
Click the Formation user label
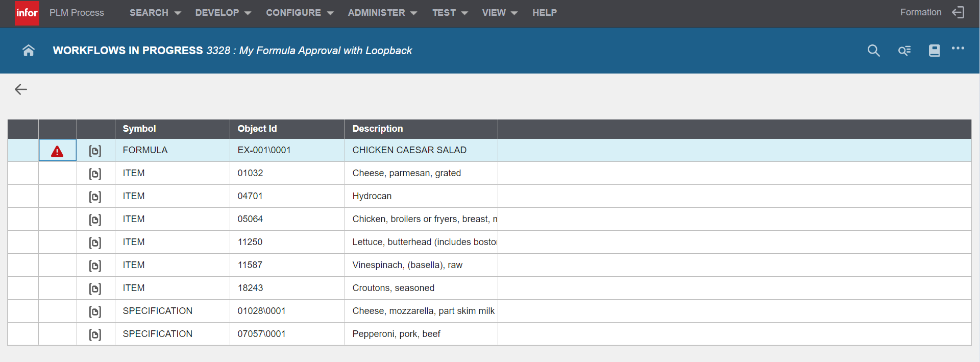(920, 12)
